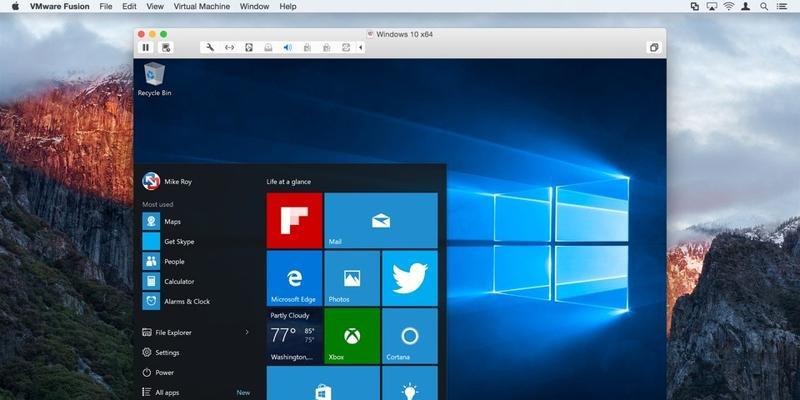The image size is (800, 400).
Task: Open the Window menu
Action: (x=255, y=7)
